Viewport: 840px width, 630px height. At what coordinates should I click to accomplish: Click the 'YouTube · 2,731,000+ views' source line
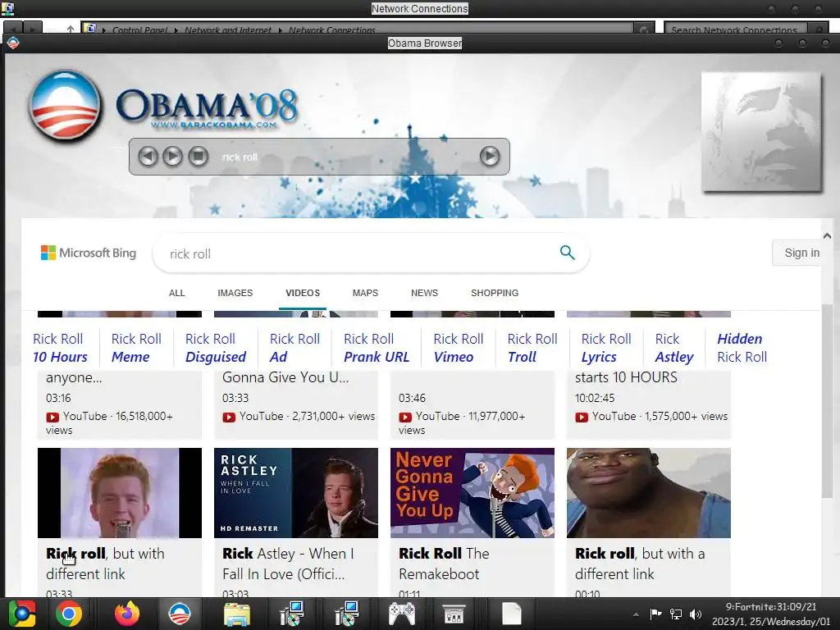pos(299,416)
